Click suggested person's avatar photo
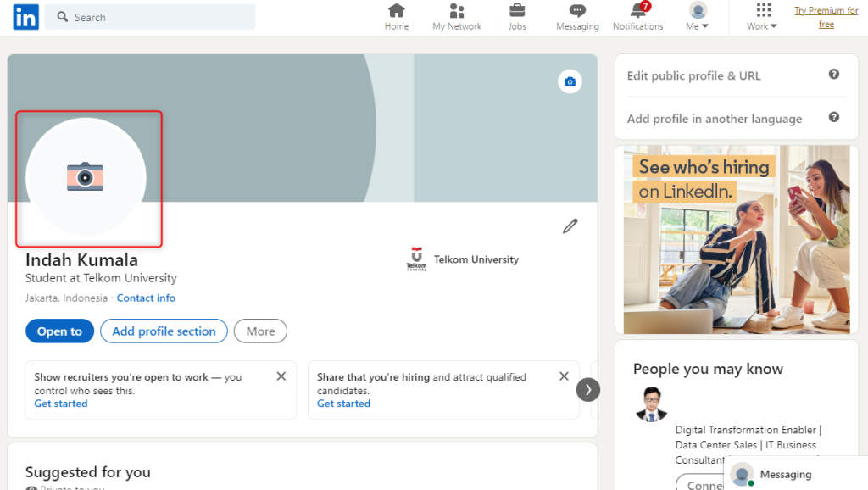 [652, 404]
